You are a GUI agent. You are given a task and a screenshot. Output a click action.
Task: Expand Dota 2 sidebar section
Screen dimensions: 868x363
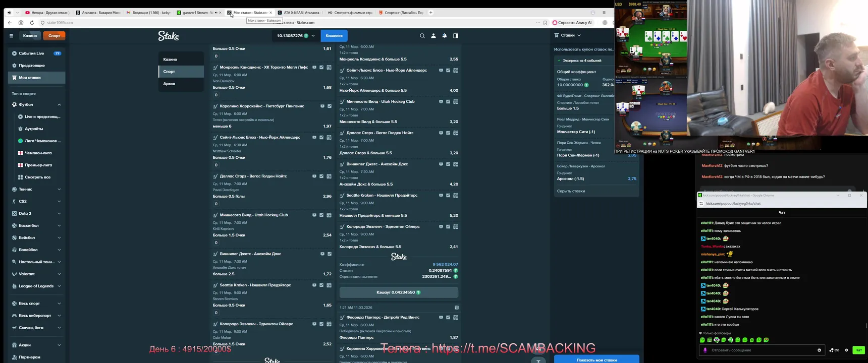click(x=59, y=213)
